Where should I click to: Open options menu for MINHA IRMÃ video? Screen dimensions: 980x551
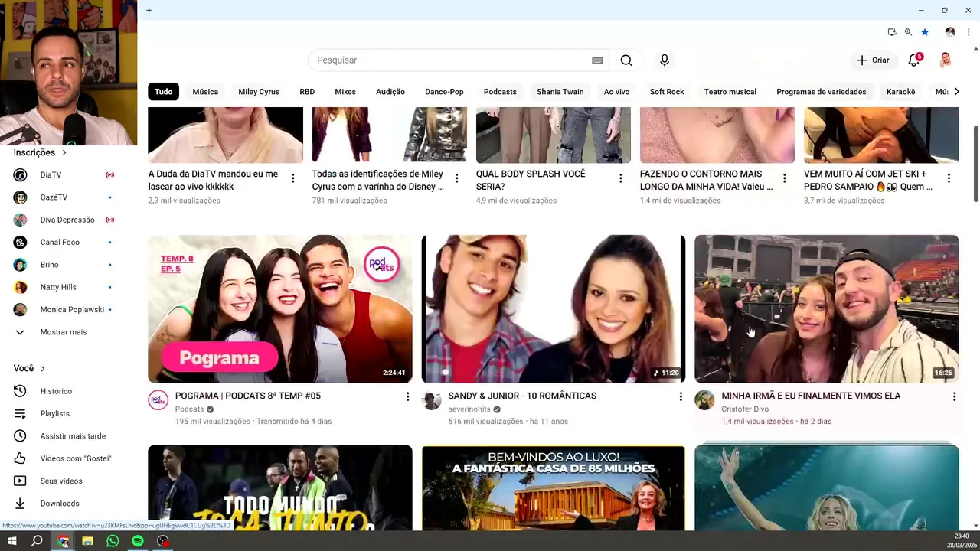tap(954, 396)
